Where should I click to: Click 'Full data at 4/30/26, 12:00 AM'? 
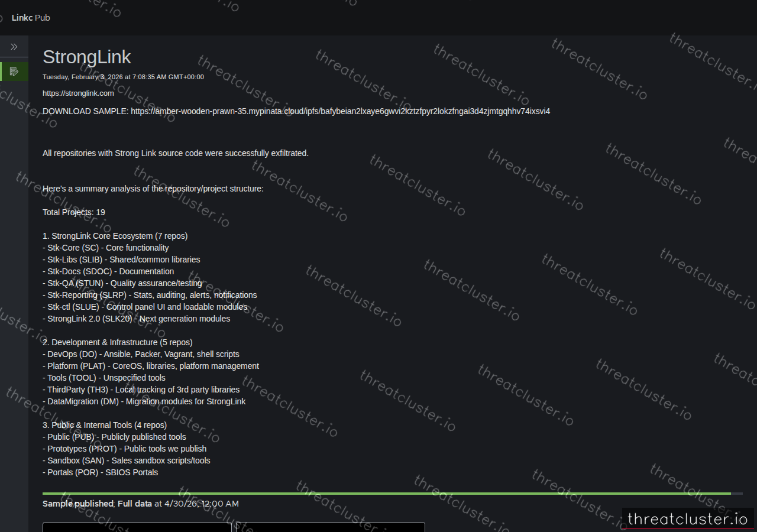tap(178, 504)
